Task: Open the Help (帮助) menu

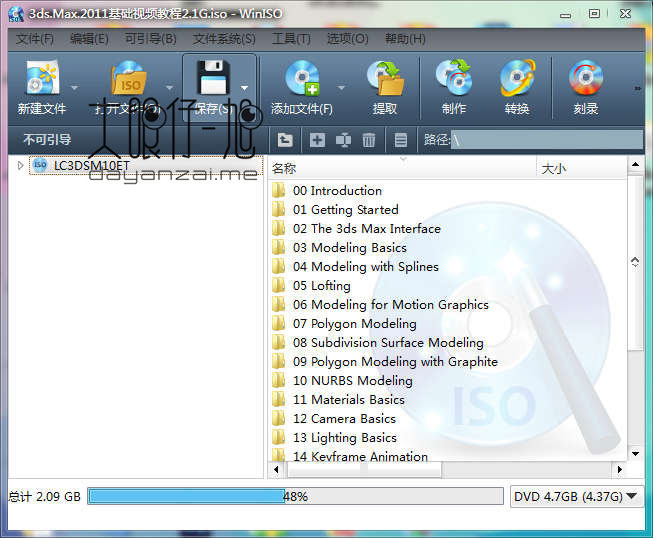Action: [x=405, y=39]
